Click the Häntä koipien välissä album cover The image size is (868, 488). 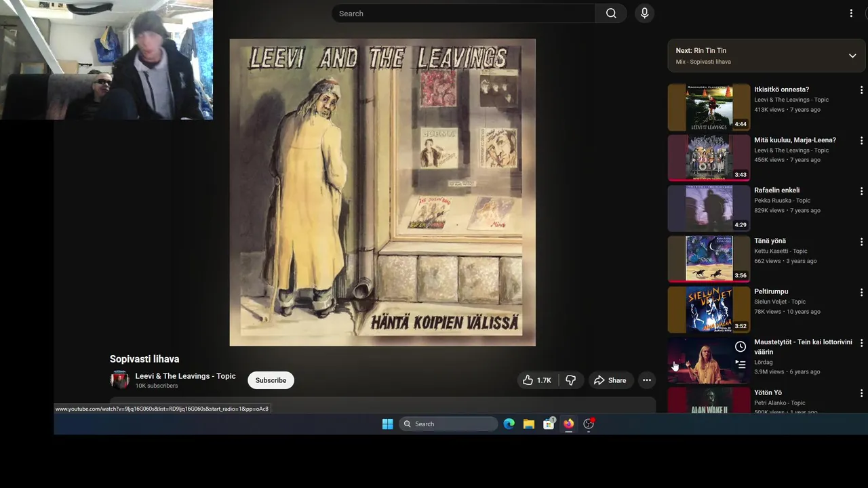(x=382, y=192)
